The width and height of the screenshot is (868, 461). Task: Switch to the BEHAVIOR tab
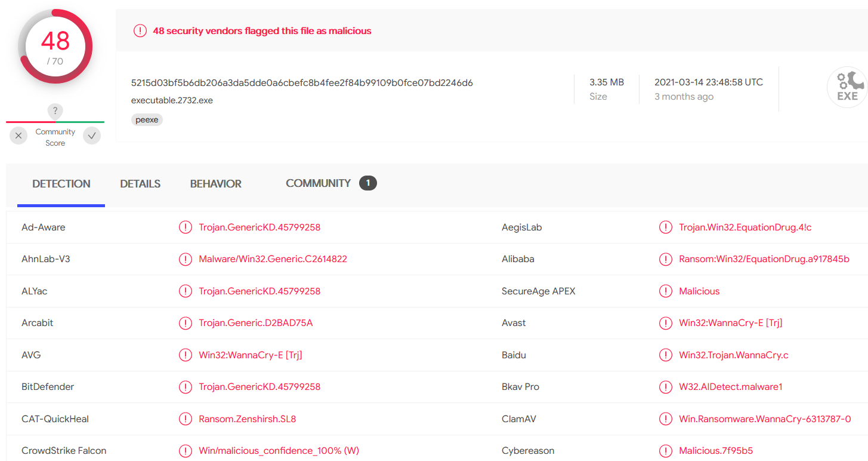tap(216, 184)
